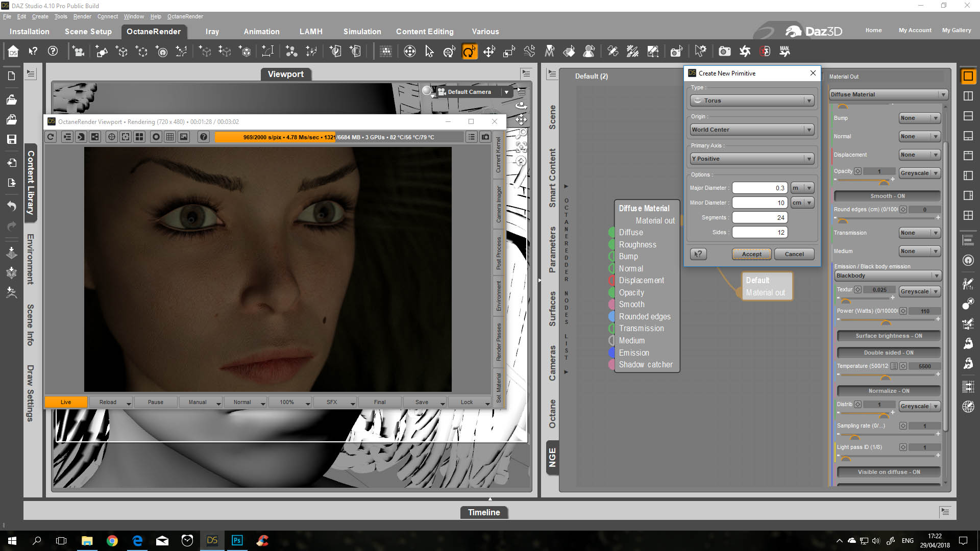Open the primitive Type dropdown showing Torus
The width and height of the screenshot is (980, 551).
click(x=751, y=101)
